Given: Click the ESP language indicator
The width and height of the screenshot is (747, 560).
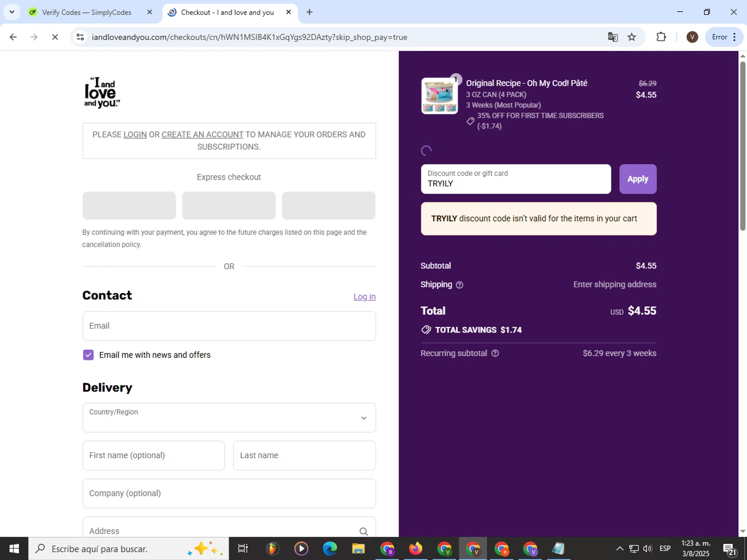Looking at the screenshot, I should (x=665, y=549).
